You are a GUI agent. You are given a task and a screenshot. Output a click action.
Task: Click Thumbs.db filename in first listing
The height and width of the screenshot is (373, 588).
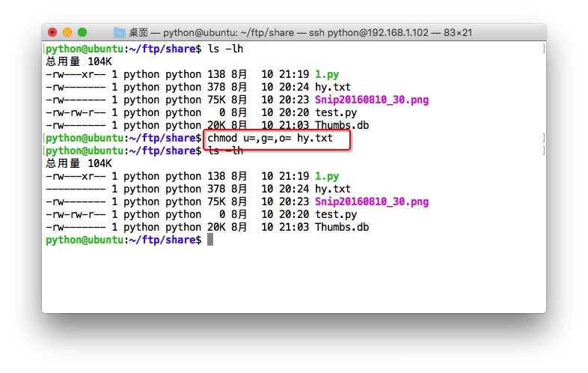(x=341, y=126)
